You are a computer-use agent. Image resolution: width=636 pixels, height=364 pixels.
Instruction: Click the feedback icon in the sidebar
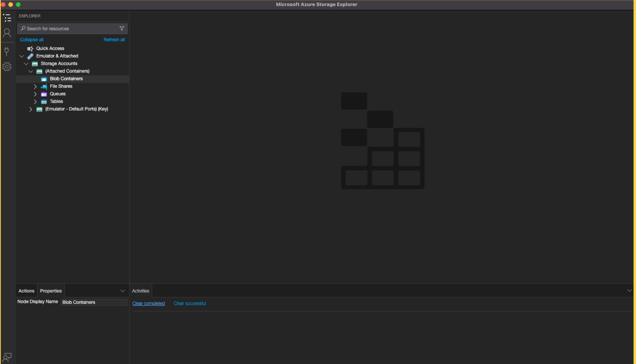tap(7, 358)
